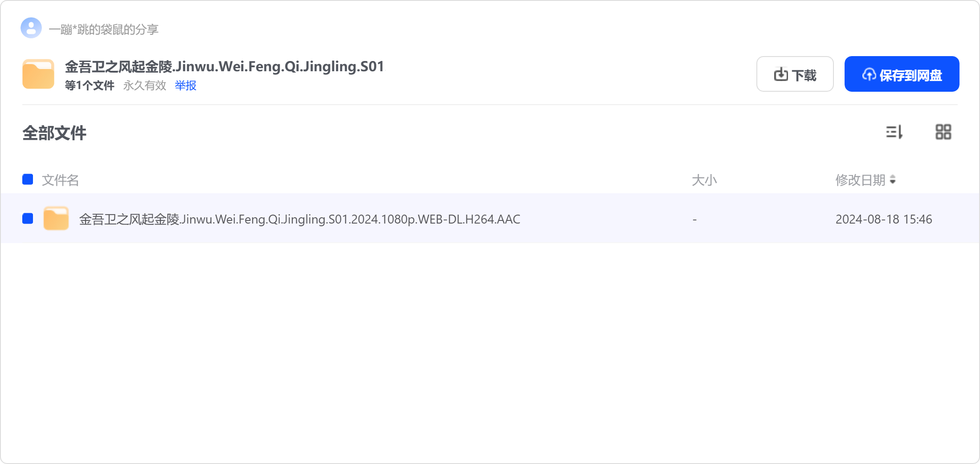Open the shared folder icon in the header

point(38,74)
